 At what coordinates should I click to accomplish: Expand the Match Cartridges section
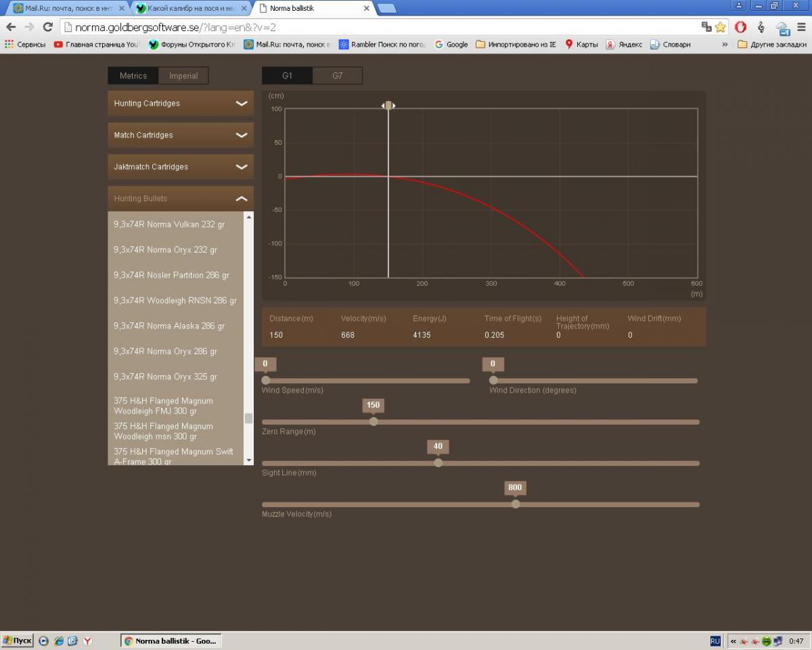pyautogui.click(x=180, y=135)
